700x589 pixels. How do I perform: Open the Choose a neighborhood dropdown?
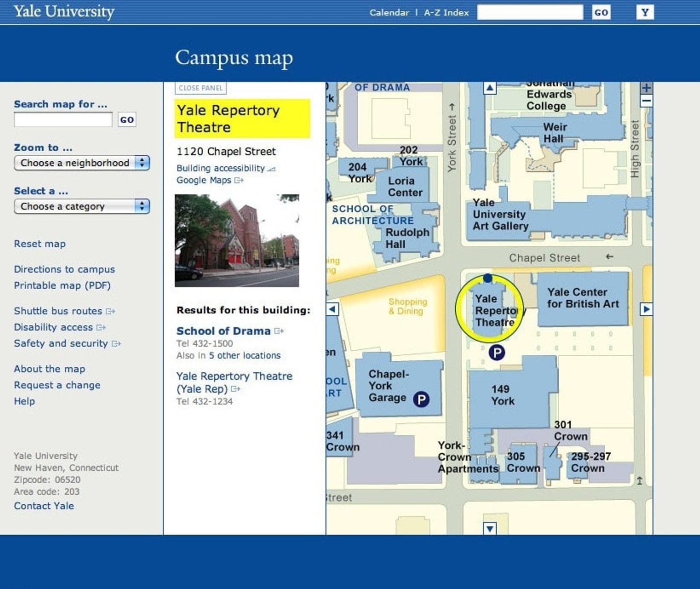click(82, 163)
